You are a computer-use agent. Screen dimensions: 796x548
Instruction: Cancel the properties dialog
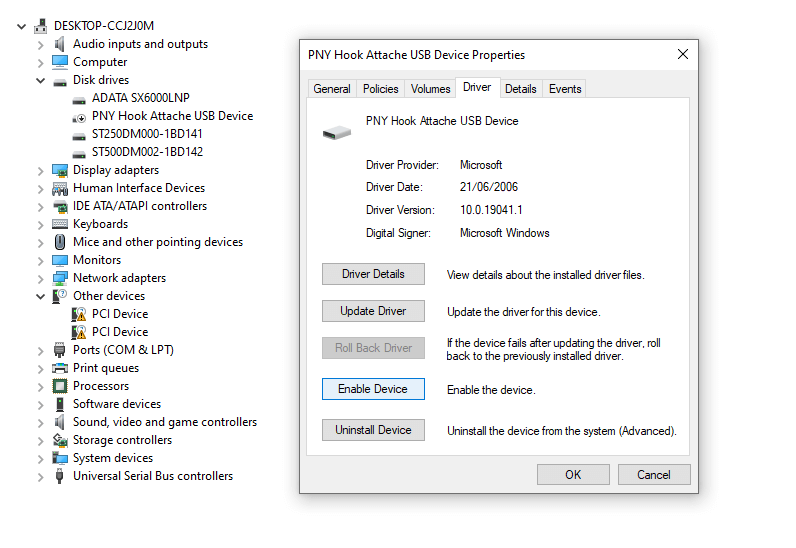tap(654, 475)
